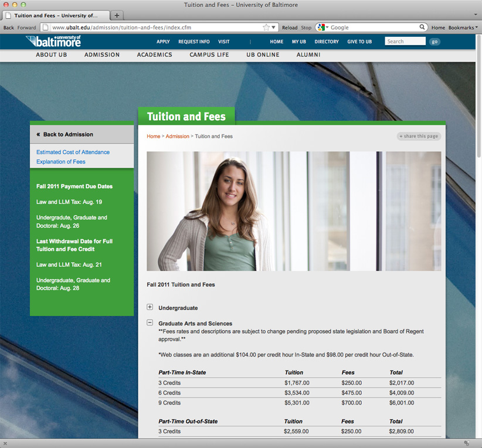Viewport: 482px width, 448px height.
Task: Click the status bar icon at right
Action: click(466, 443)
